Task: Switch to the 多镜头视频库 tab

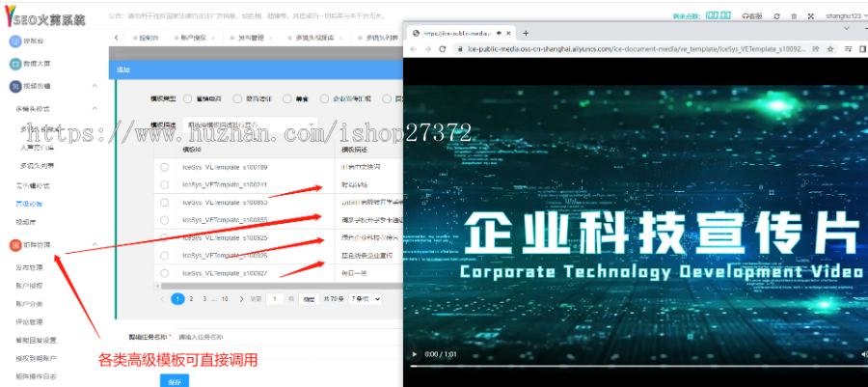Action: pos(314,39)
